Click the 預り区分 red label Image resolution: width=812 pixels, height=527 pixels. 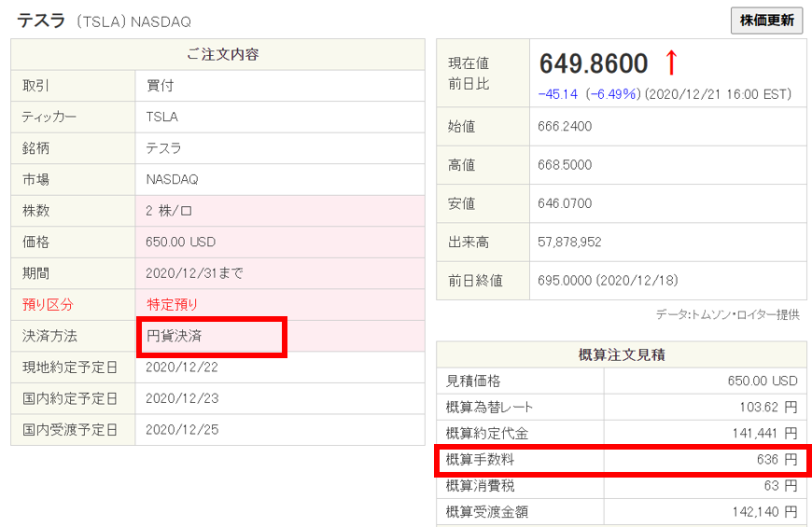point(48,304)
